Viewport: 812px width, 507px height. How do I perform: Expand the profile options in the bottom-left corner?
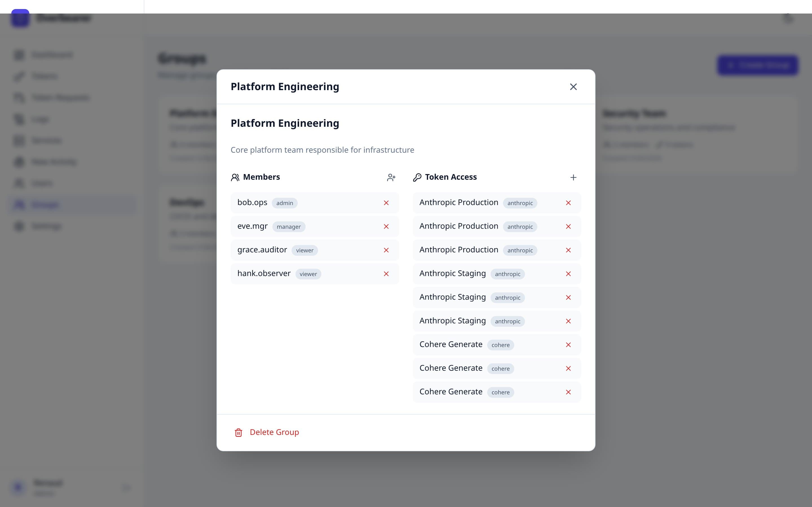pos(126,488)
